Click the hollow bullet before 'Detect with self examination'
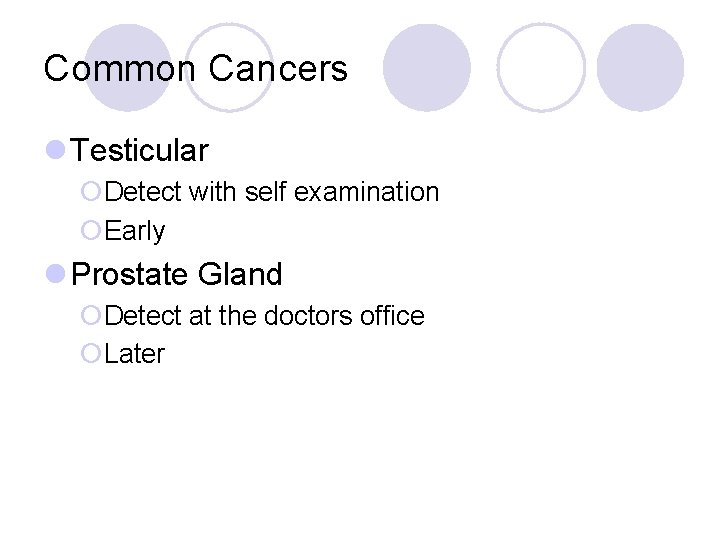This screenshot has height=540, width=720. click(x=91, y=192)
